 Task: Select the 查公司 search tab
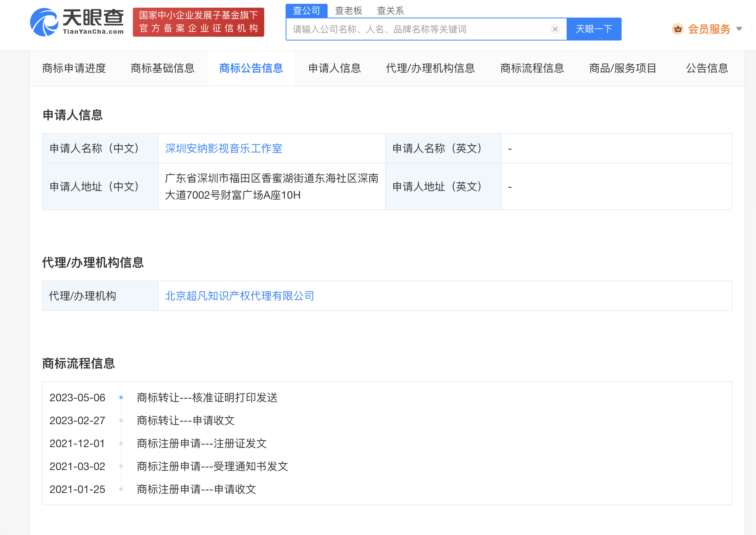click(x=306, y=11)
